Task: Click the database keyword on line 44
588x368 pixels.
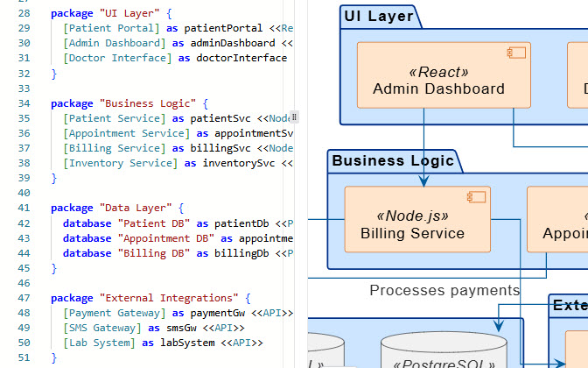Action: point(87,253)
